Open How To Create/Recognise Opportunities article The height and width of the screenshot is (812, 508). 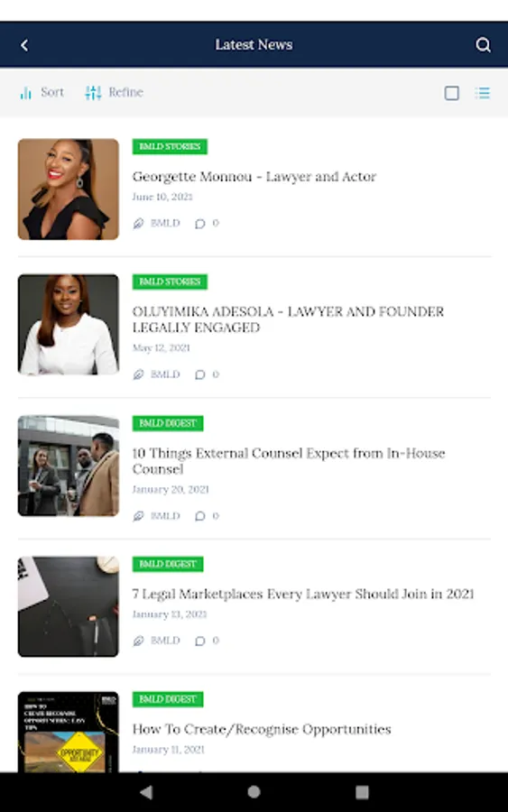pyautogui.click(x=262, y=729)
